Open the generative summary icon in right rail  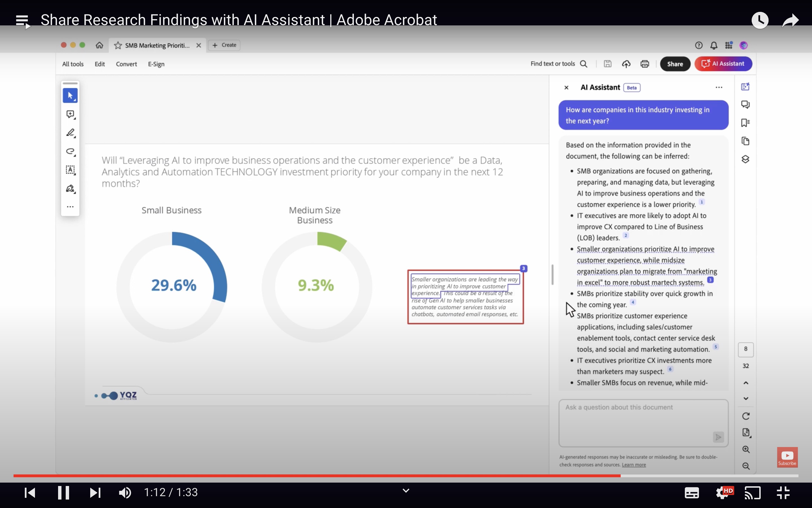click(x=745, y=87)
